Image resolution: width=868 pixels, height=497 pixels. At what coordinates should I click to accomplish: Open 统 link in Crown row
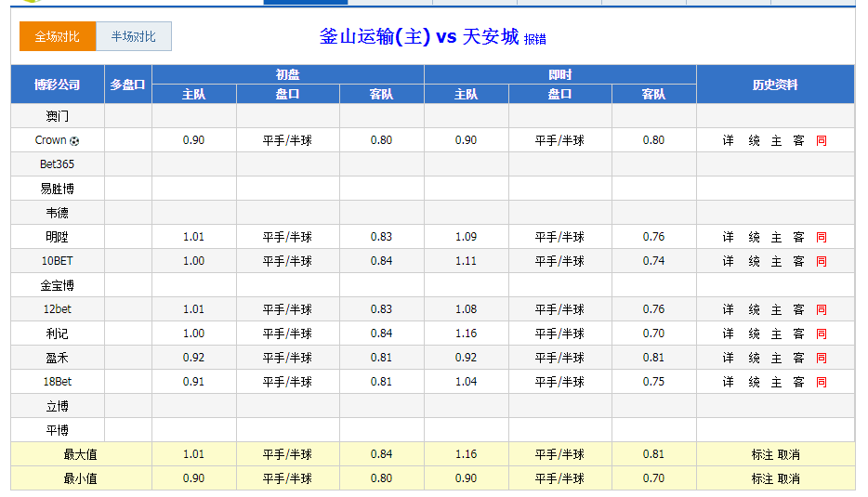click(x=754, y=140)
